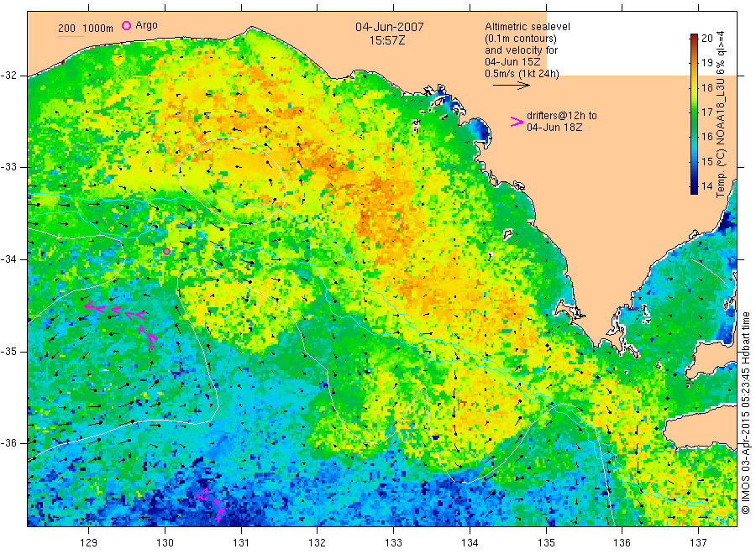This screenshot has height=554, width=756.
Task: Click the black velocity scale arrow in legend
Action: coord(511,86)
